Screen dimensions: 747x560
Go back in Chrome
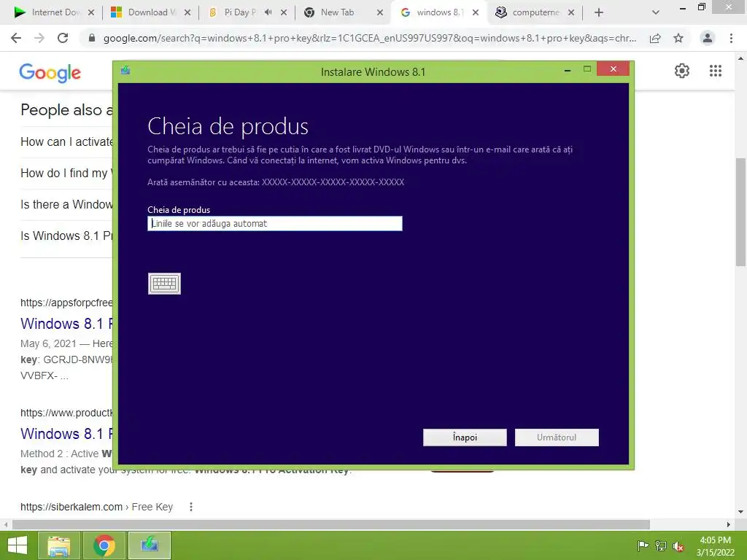pyautogui.click(x=16, y=38)
